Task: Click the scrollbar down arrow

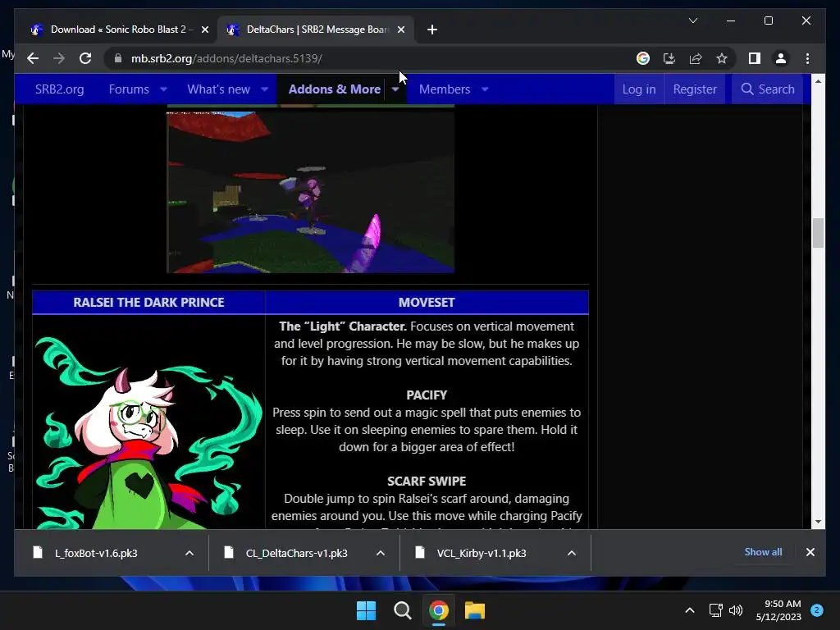Action: pyautogui.click(x=818, y=521)
